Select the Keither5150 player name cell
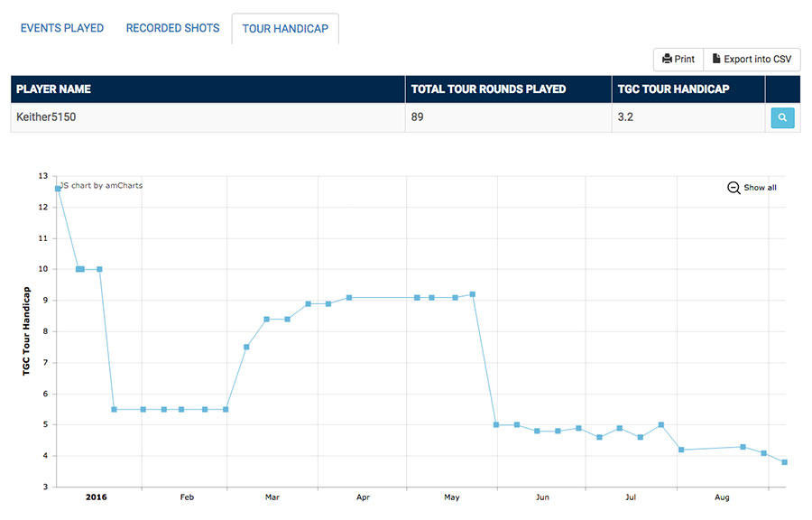The width and height of the screenshot is (812, 520). [49, 117]
